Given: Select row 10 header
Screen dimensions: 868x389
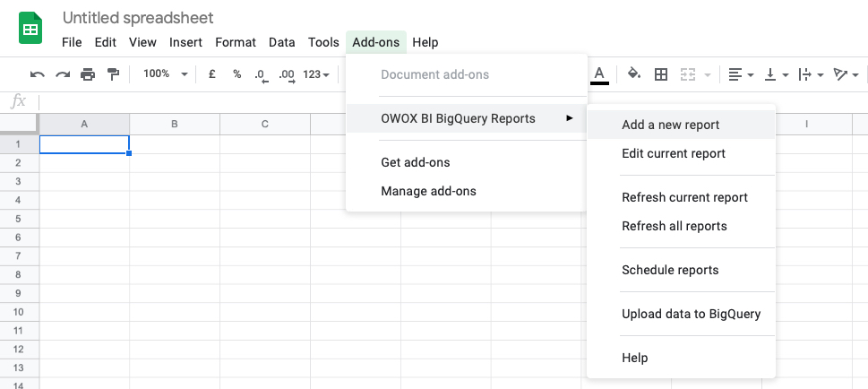Looking at the screenshot, I should (19, 311).
